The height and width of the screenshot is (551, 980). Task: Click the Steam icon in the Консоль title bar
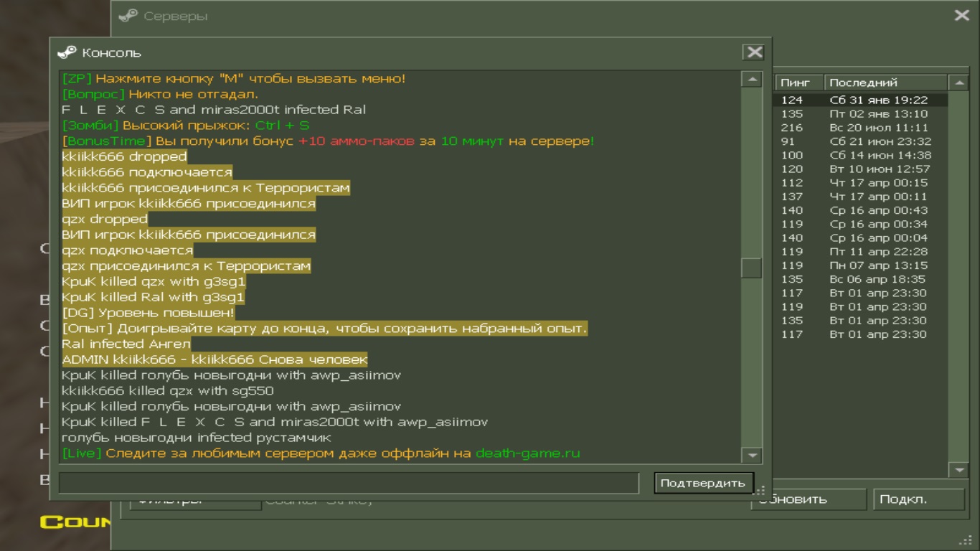pos(67,52)
